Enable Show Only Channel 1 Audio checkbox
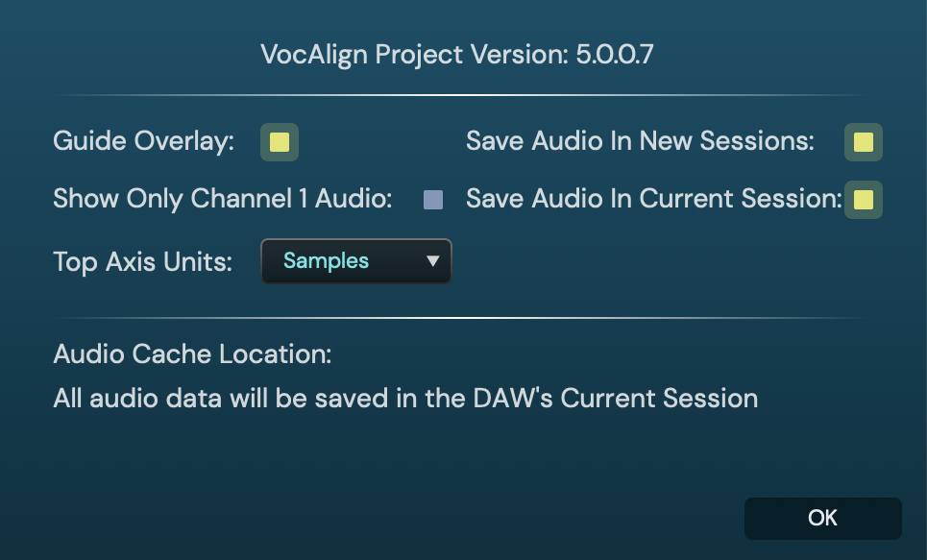Viewport: 927px width, 560px height. point(433,200)
